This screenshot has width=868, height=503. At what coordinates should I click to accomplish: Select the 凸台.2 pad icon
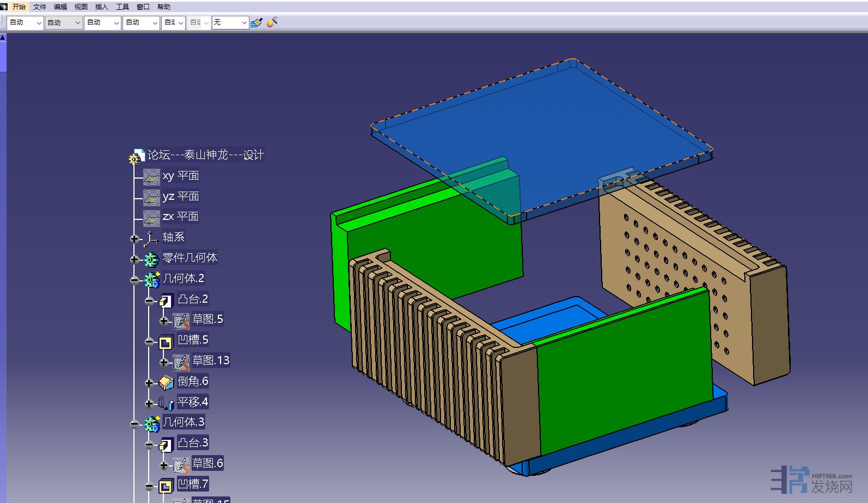(166, 300)
